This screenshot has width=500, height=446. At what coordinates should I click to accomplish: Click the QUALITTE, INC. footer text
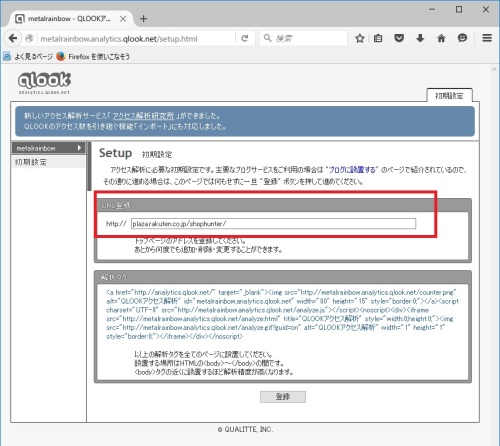(x=245, y=429)
